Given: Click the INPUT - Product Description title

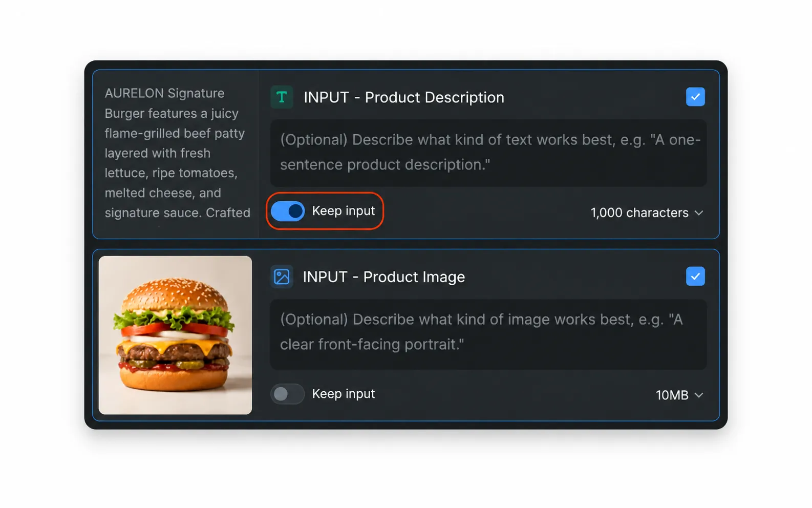Looking at the screenshot, I should tap(404, 97).
